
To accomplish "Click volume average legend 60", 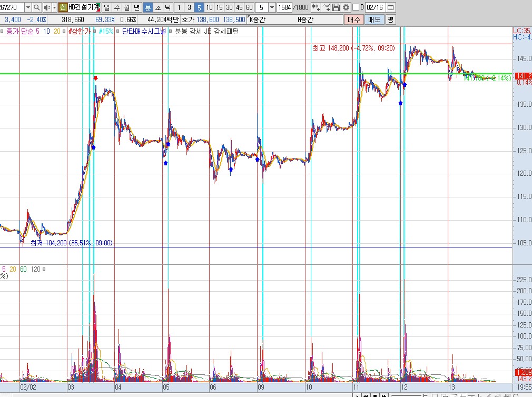I will [x=23, y=269].
